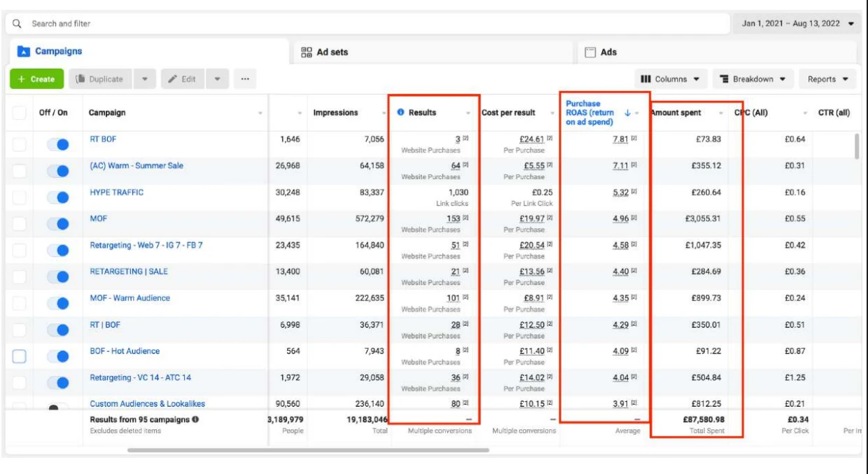Image resolution: width=868 pixels, height=474 pixels.
Task: Click the Campaigns folder icon
Action: click(x=24, y=52)
